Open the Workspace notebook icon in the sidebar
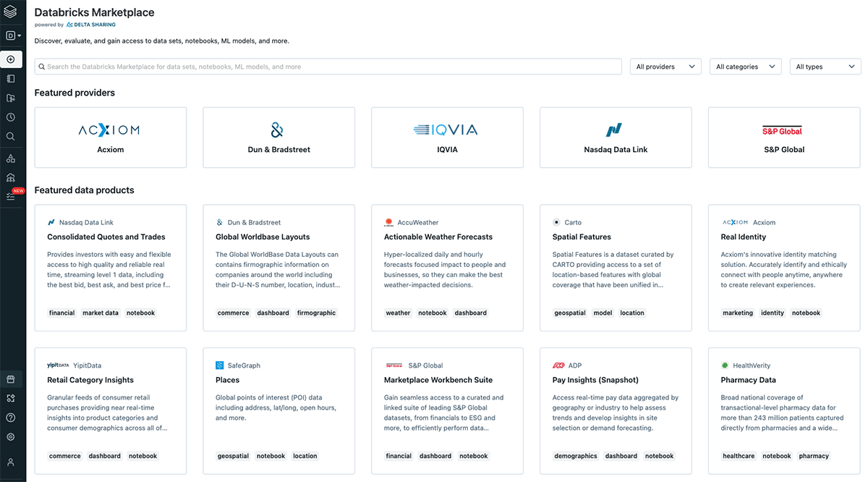 (x=11, y=79)
